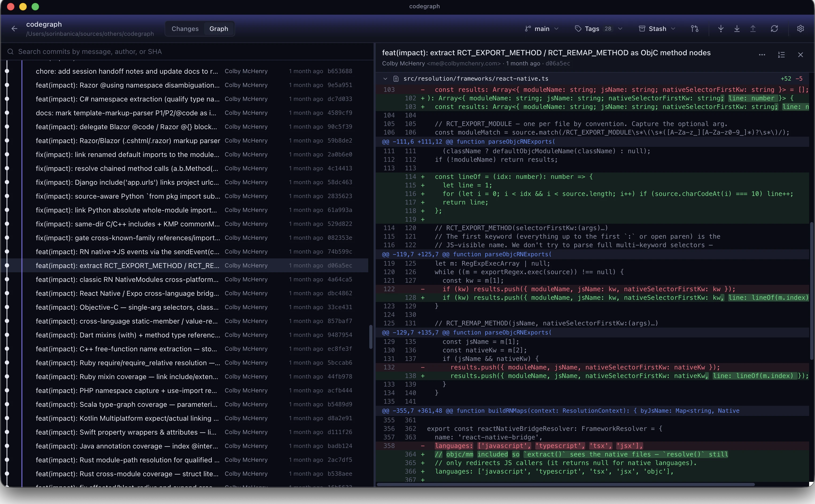This screenshot has height=504, width=815.
Task: Open the main branch dropdown
Action: coord(541,29)
